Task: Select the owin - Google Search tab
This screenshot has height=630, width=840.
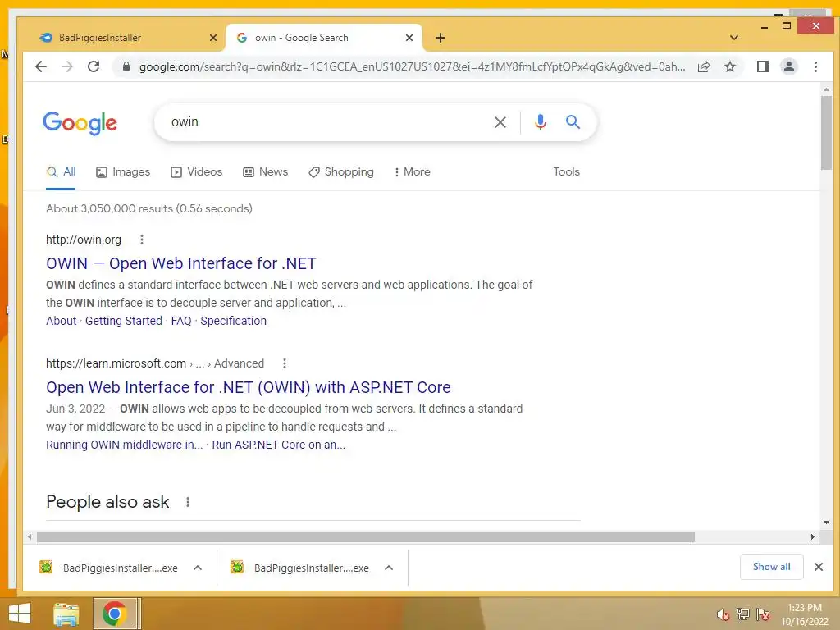Action: tap(323, 38)
